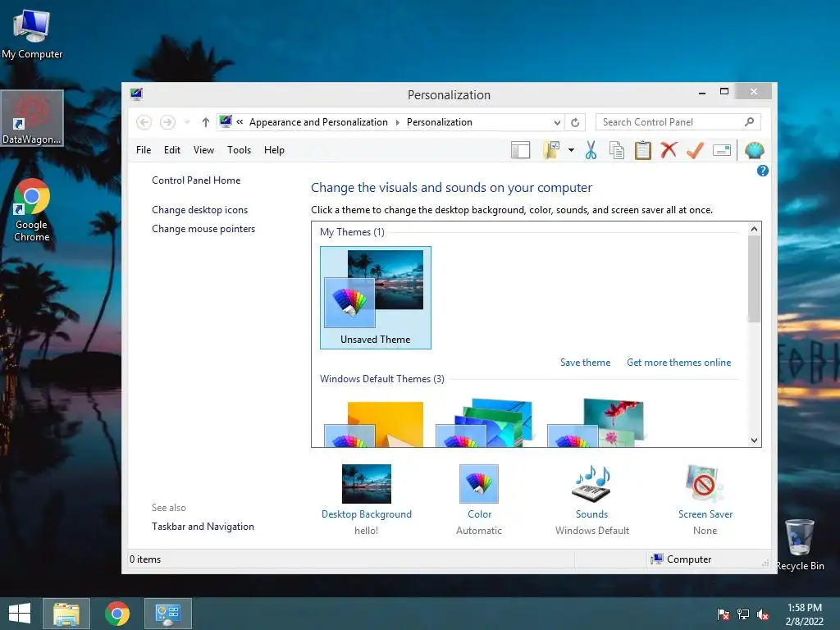
Task: Open the Edit menu
Action: pyautogui.click(x=172, y=150)
